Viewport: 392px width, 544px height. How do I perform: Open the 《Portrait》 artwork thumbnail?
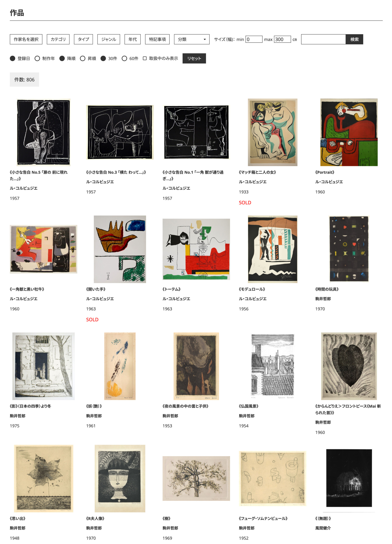349,132
